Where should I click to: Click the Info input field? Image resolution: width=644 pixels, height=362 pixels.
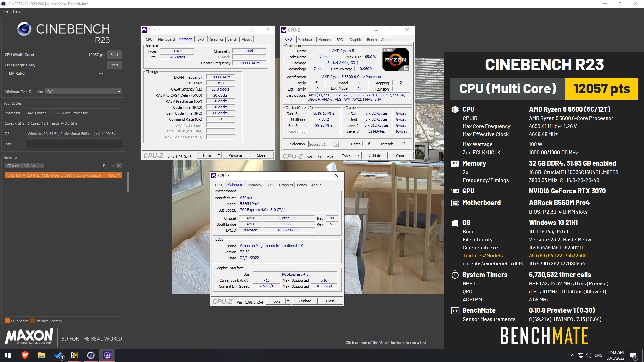click(x=74, y=144)
